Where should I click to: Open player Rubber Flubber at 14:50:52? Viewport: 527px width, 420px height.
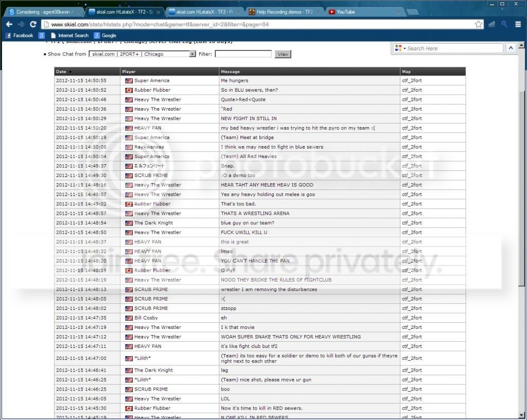coord(152,90)
